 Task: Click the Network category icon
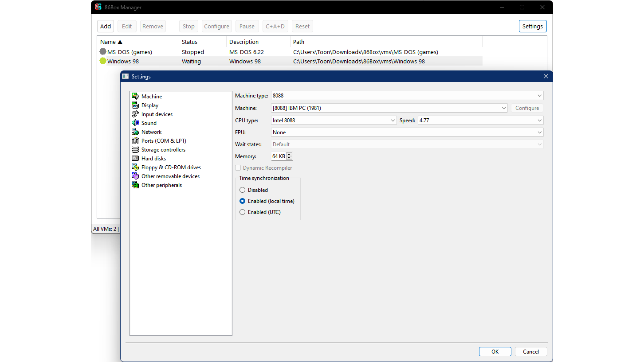(x=135, y=132)
